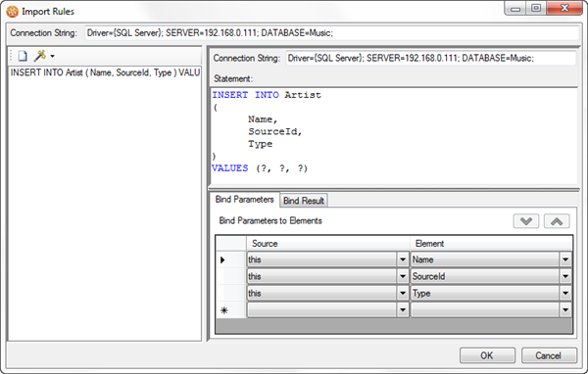Click the Source column header
The height and width of the screenshot is (374, 588).
327,244
